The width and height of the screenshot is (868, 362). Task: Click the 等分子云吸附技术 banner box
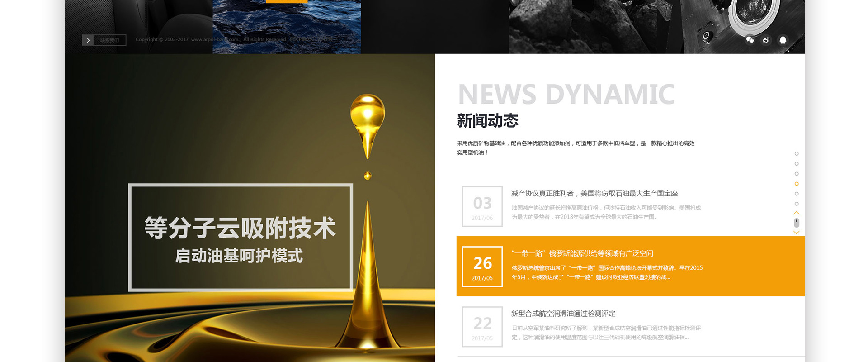pos(240,237)
